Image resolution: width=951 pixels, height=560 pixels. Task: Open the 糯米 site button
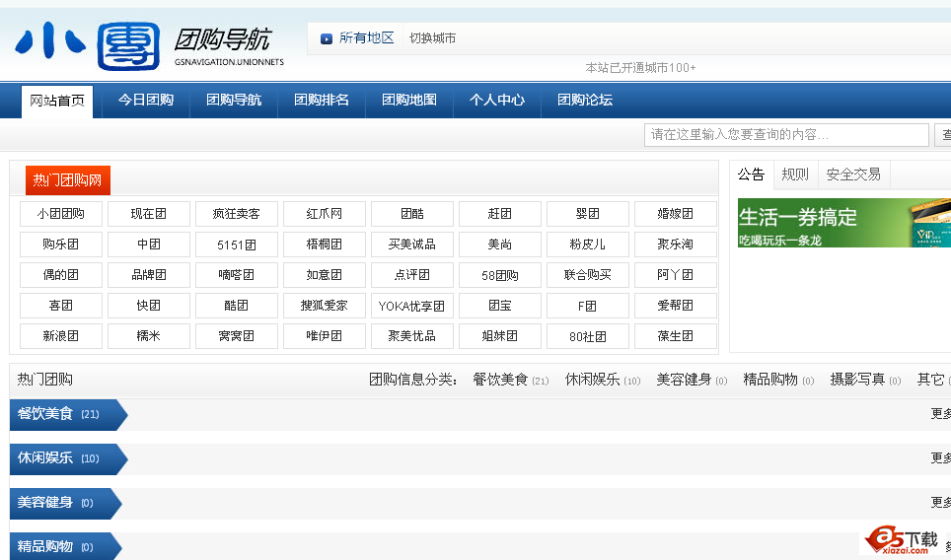(x=149, y=336)
